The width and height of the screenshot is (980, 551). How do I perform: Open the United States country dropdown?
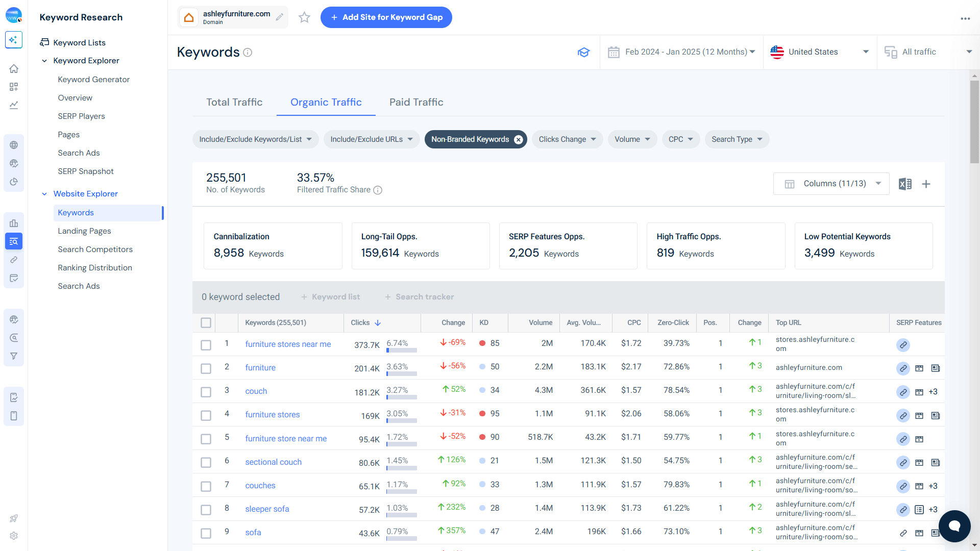820,52
